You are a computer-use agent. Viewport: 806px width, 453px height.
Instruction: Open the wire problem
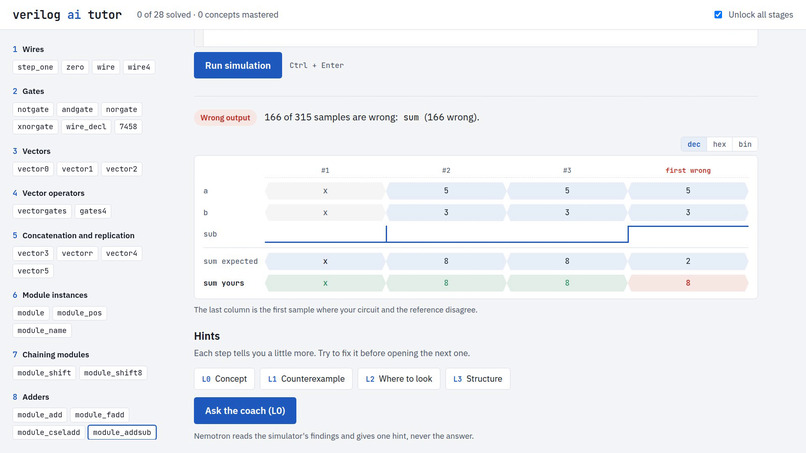point(106,67)
